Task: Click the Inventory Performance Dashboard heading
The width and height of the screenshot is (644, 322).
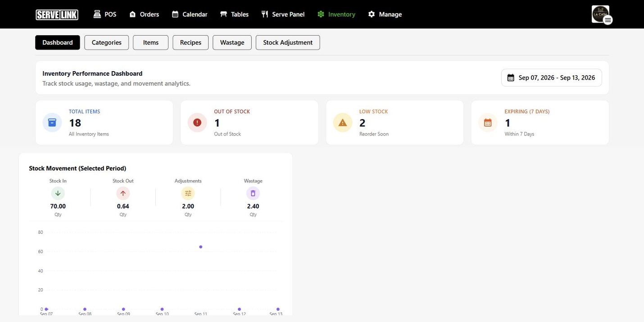Action: [92, 73]
